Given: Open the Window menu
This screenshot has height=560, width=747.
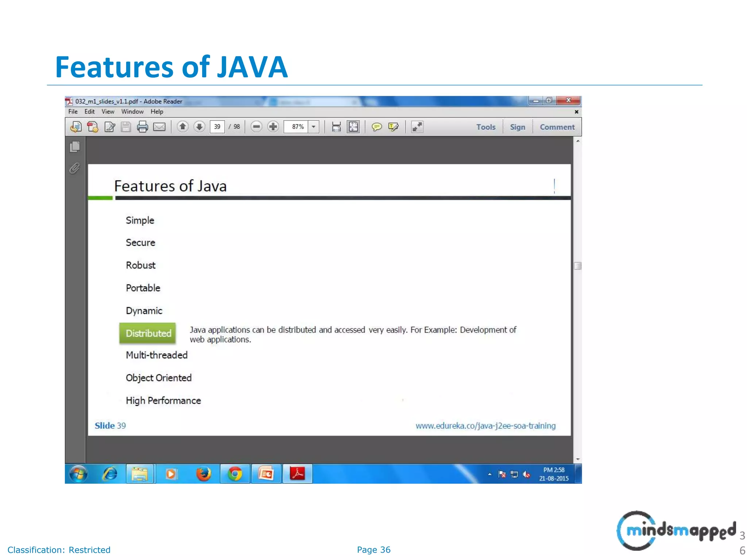Looking at the screenshot, I should point(132,112).
